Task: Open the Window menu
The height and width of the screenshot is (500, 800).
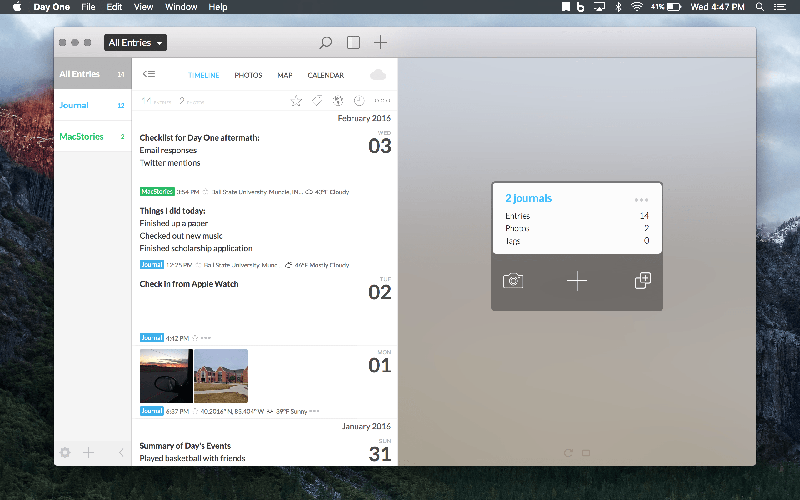Action: pyautogui.click(x=181, y=7)
